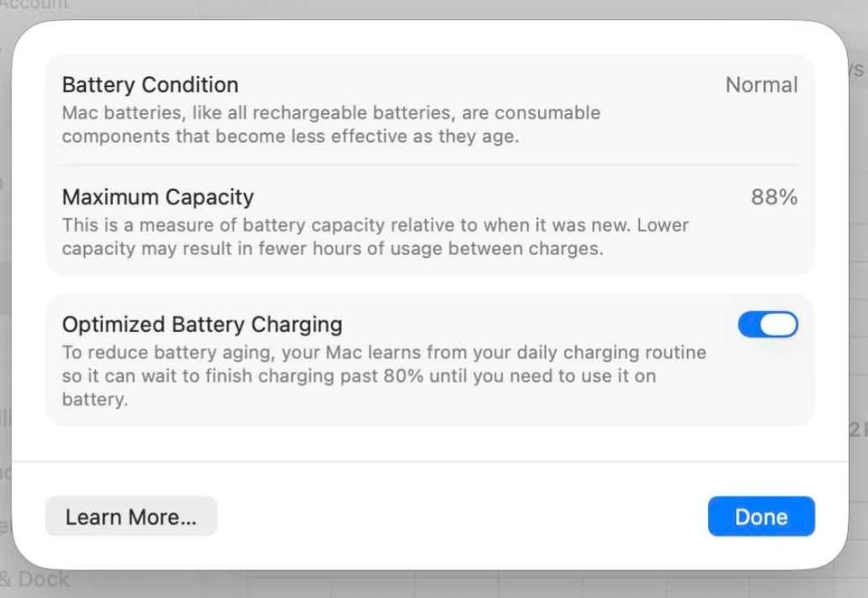Screen dimensions: 868x598
Task: Click the horizontal separator above the Done button
Action: point(430,461)
